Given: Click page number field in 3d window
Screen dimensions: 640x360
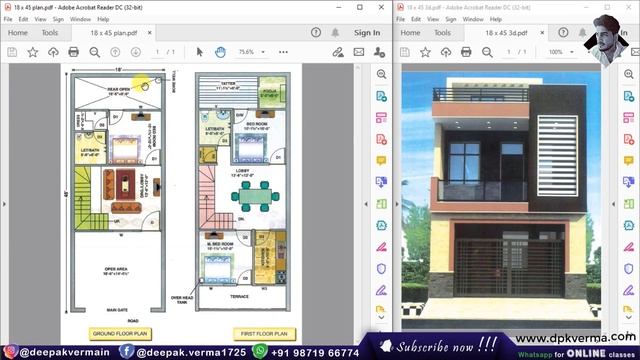Looking at the screenshot, I should tap(509, 52).
